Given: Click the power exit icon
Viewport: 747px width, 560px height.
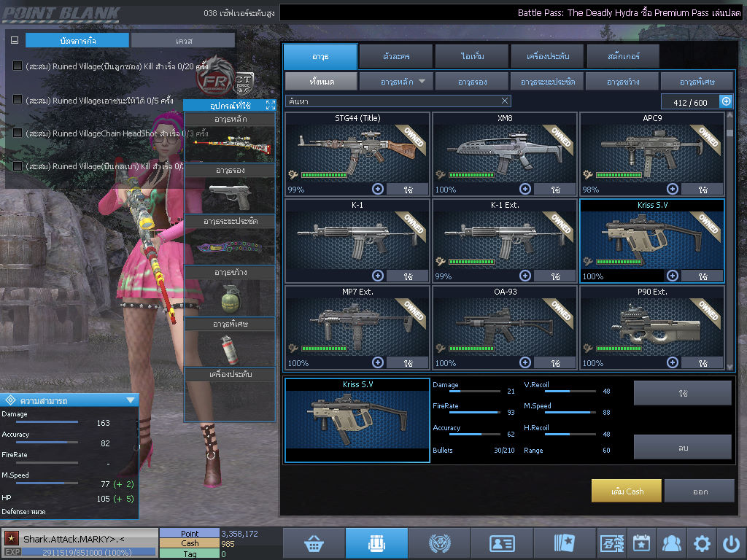Looking at the screenshot, I should 731,543.
